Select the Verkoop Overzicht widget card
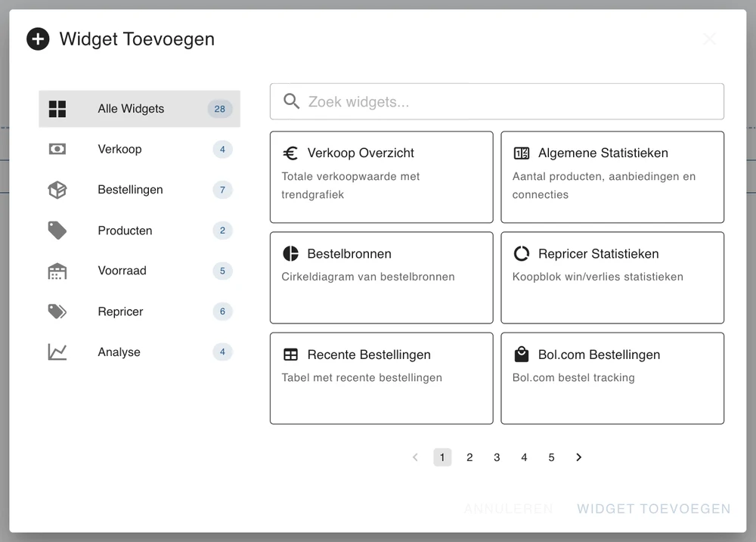 point(381,177)
